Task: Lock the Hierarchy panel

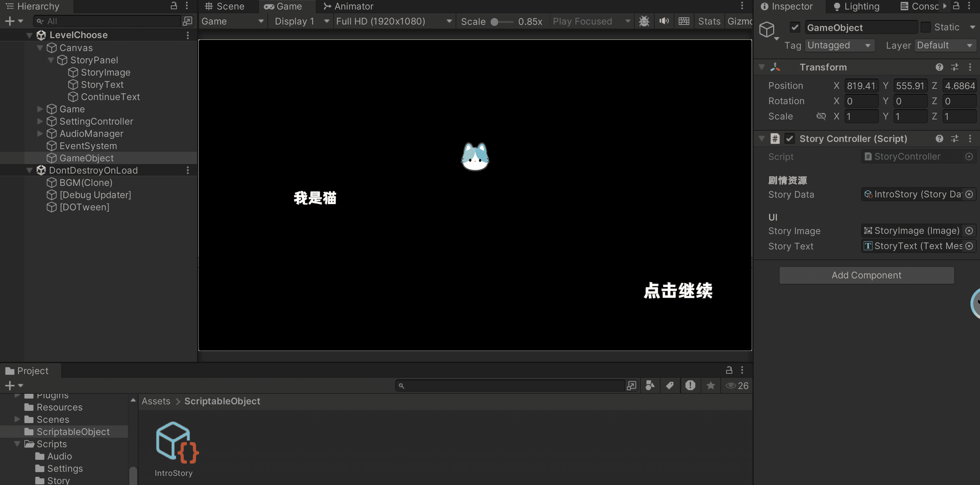Action: click(x=174, y=6)
